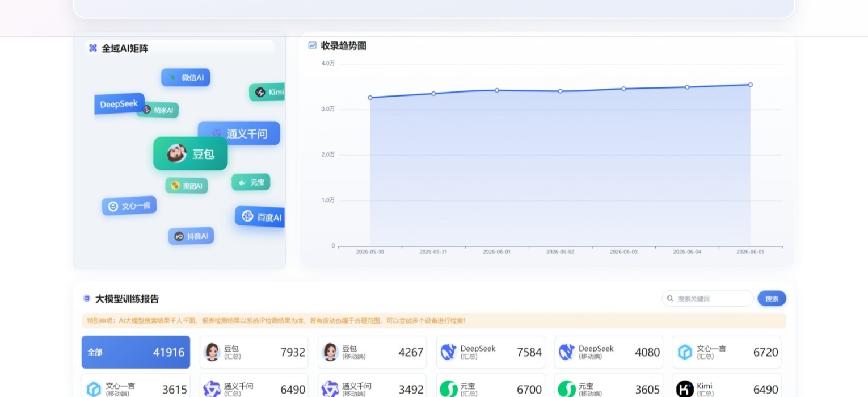Click the magnifier icon in search box
868x397 pixels.
coord(670,298)
